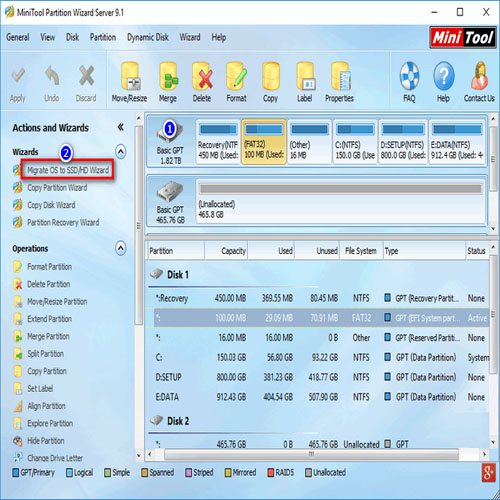Open the View menu

click(48, 37)
